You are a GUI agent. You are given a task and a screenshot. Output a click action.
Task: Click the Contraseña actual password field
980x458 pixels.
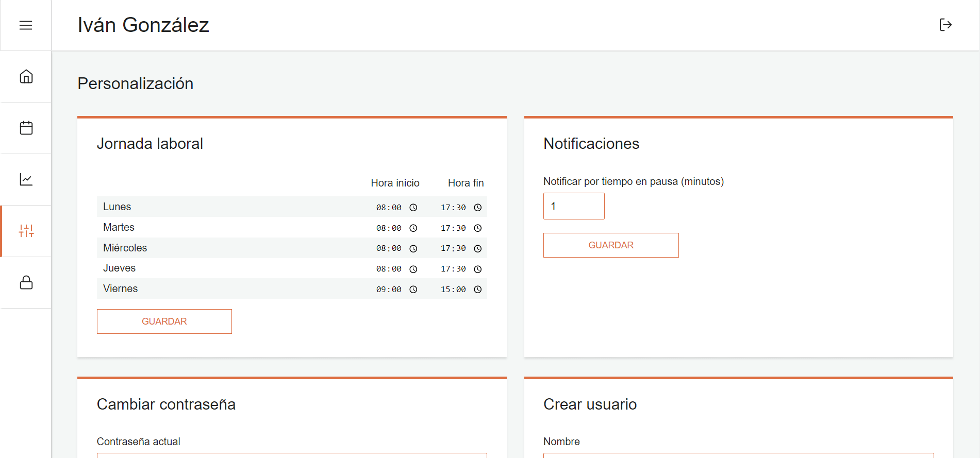tap(292, 455)
